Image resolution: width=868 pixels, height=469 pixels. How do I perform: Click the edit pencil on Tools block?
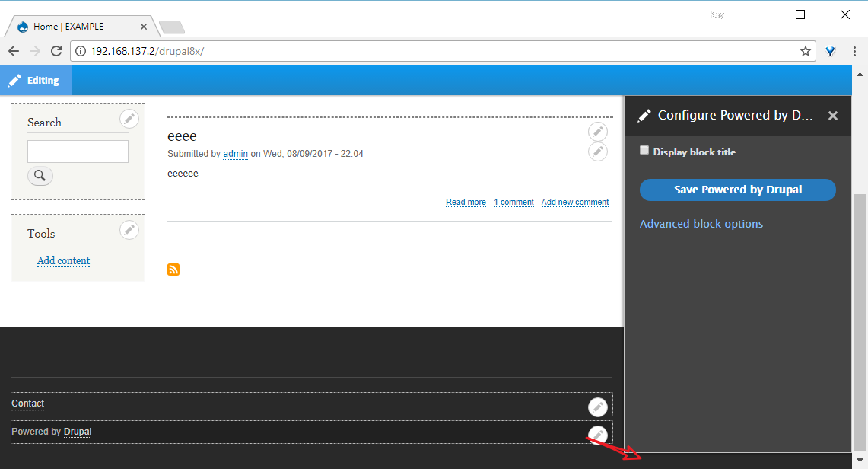[129, 230]
